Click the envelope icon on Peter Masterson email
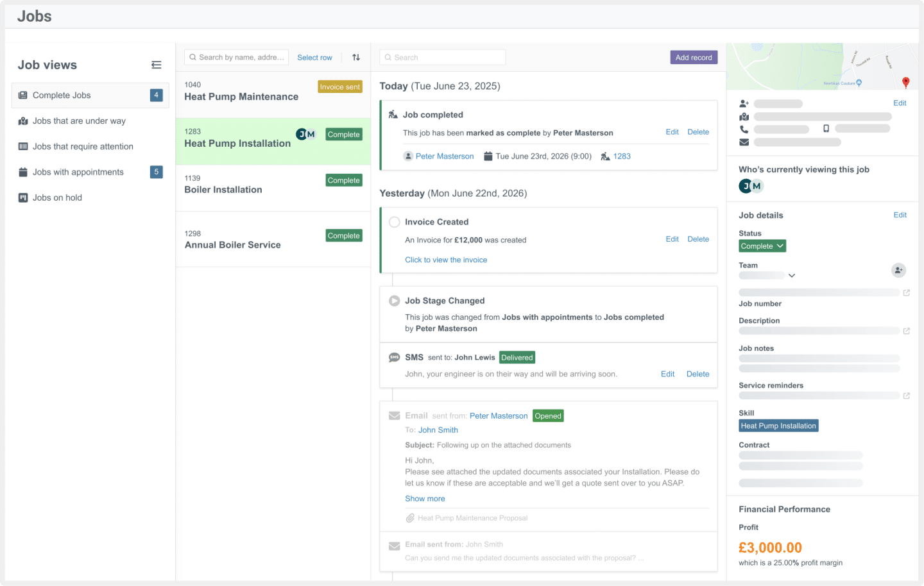 (x=395, y=416)
